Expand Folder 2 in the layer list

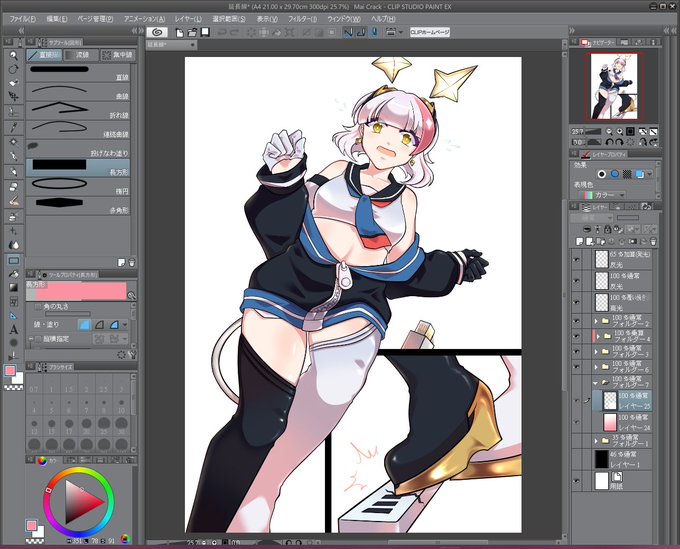click(x=596, y=321)
